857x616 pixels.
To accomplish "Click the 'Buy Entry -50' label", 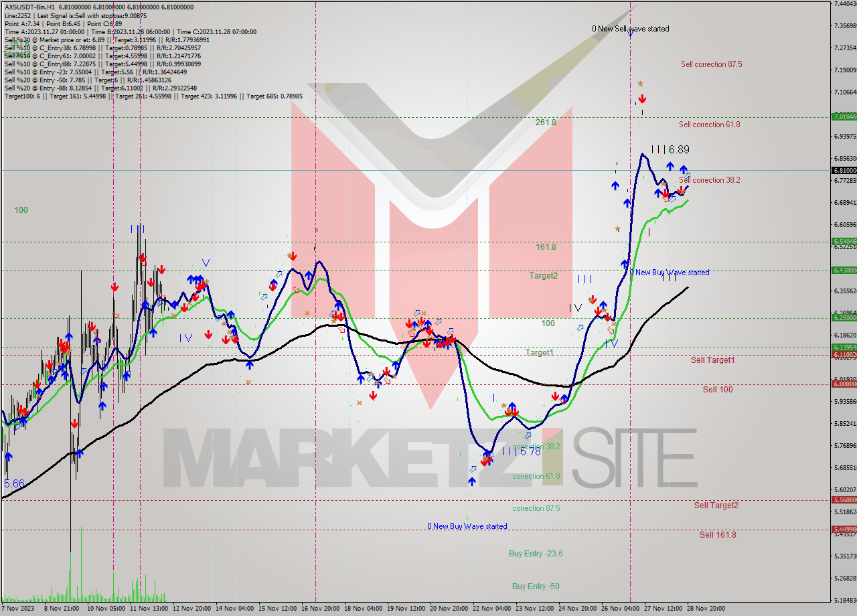I will click(x=536, y=587).
